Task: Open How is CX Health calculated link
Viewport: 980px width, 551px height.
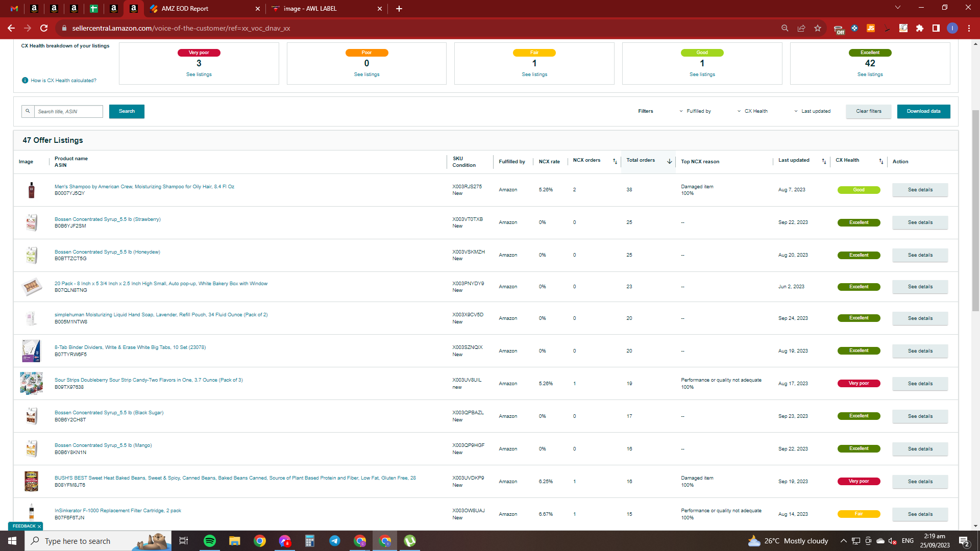Action: click(x=63, y=81)
